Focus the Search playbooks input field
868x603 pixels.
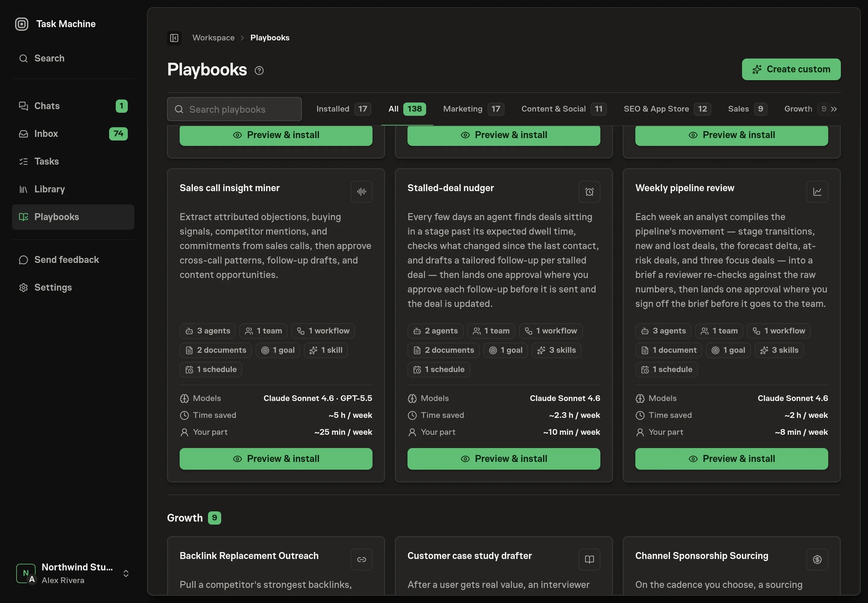click(234, 109)
